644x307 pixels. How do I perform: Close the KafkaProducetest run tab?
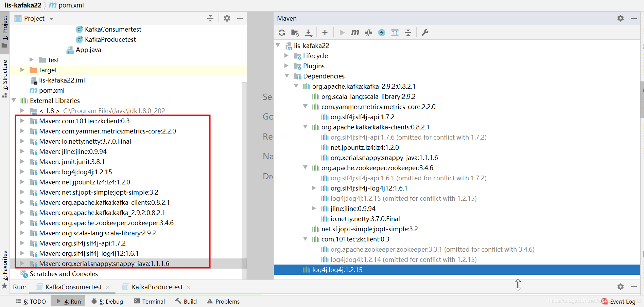188,287
